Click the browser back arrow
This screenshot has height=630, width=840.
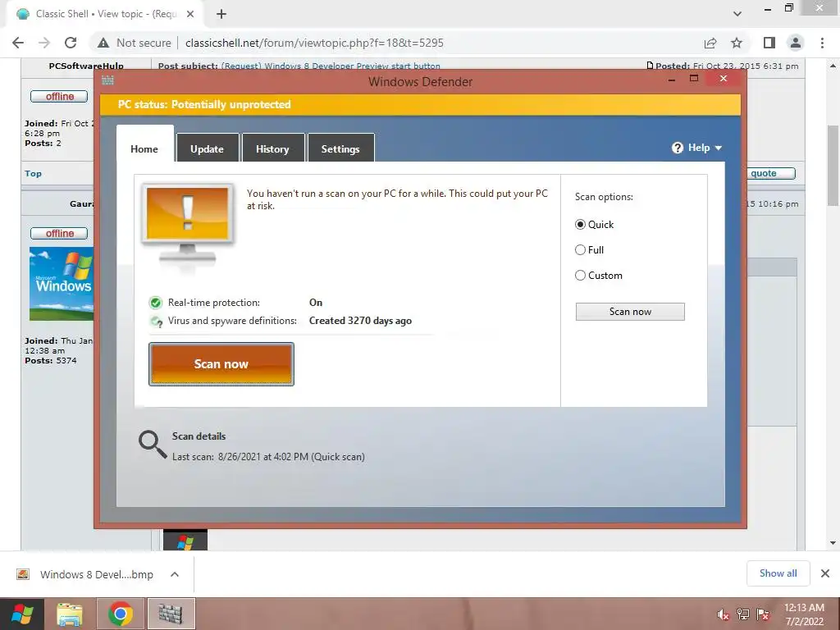[18, 43]
